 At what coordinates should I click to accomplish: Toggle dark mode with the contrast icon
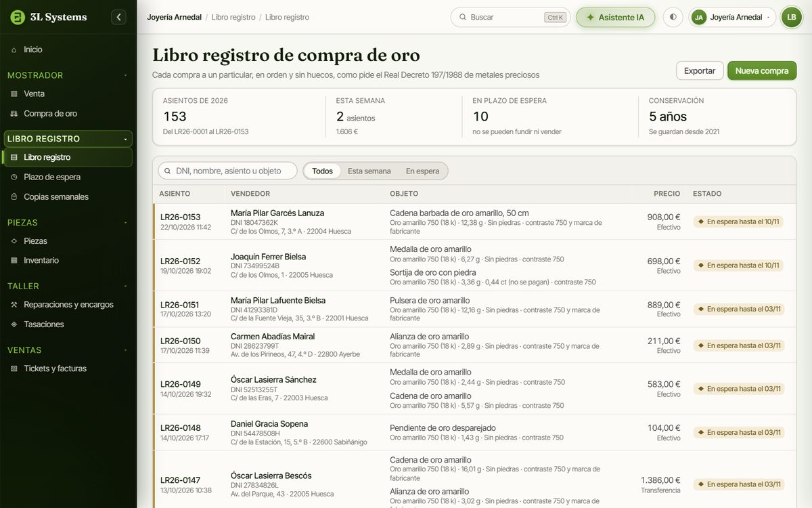pos(673,17)
